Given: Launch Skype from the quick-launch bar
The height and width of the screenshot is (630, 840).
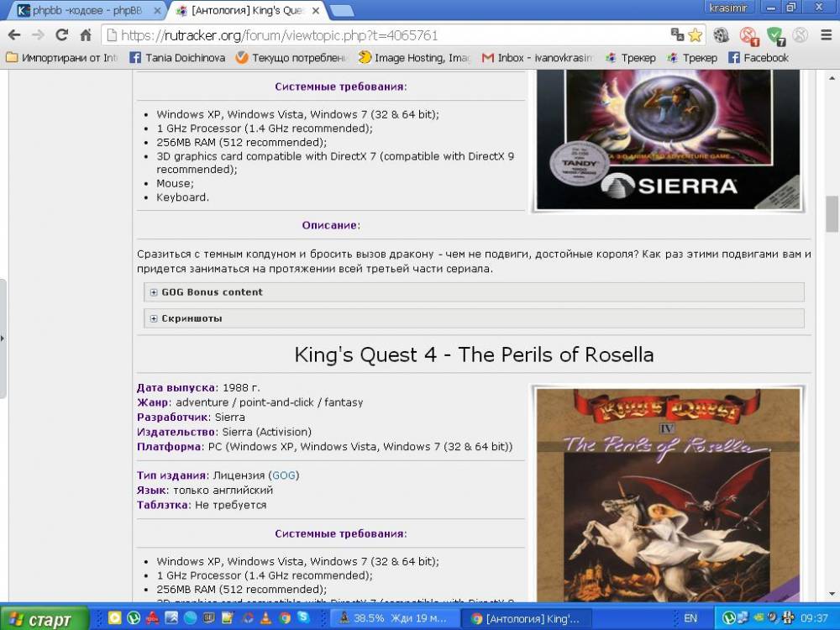Looking at the screenshot, I should point(304,618).
